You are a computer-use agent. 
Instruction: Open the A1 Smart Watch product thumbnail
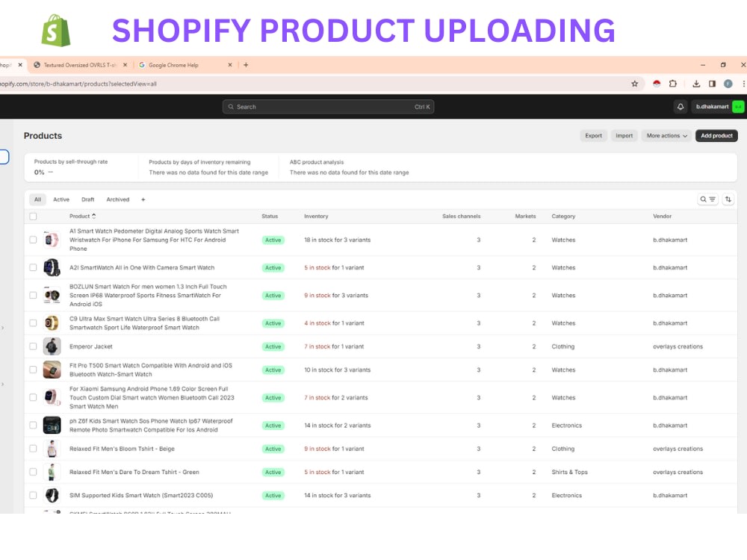pyautogui.click(x=52, y=240)
